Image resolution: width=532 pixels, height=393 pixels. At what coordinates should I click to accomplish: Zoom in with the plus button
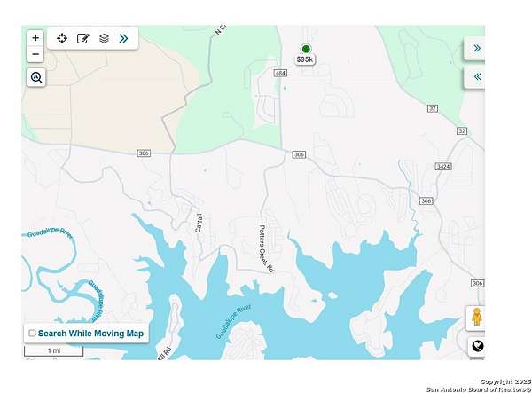point(35,38)
